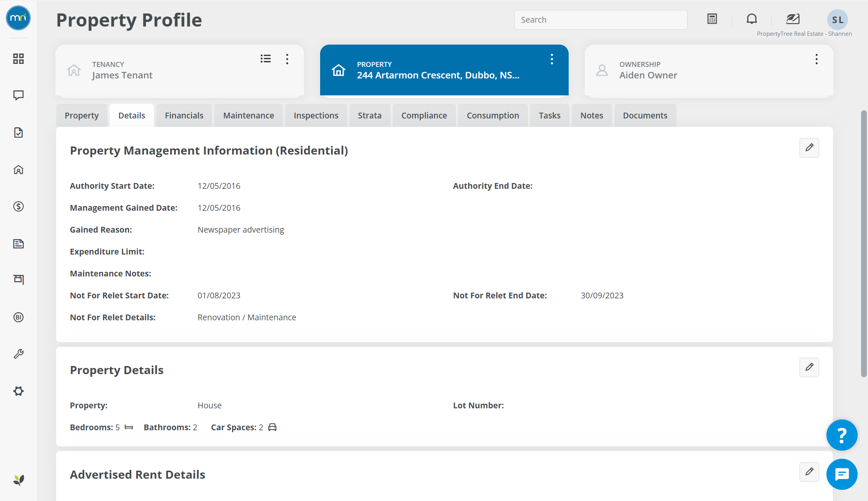Open the property house sidebar icon
Image resolution: width=868 pixels, height=501 pixels.
tap(18, 170)
